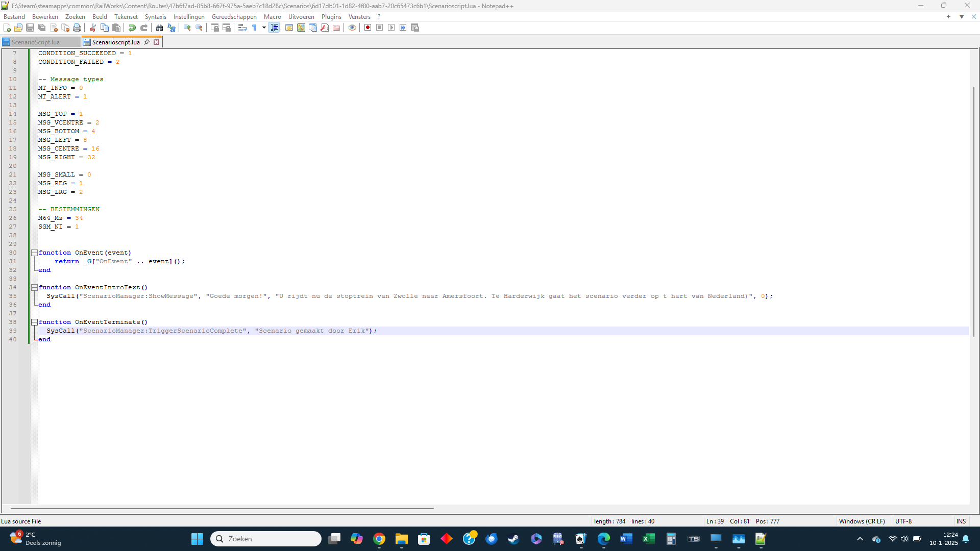Print the current document
The width and height of the screenshot is (980, 551).
pyautogui.click(x=77, y=28)
